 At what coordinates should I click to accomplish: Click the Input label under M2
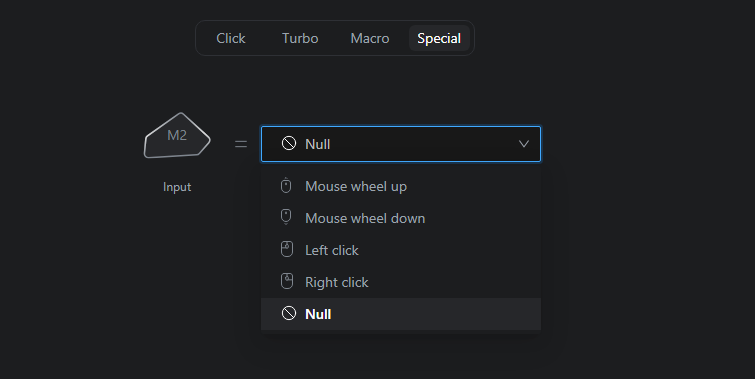click(177, 187)
